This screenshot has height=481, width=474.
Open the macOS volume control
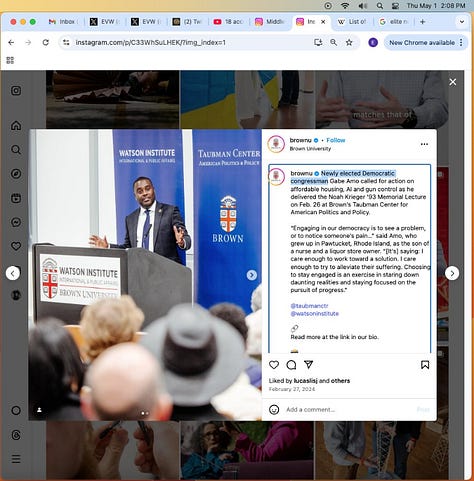click(362, 6)
